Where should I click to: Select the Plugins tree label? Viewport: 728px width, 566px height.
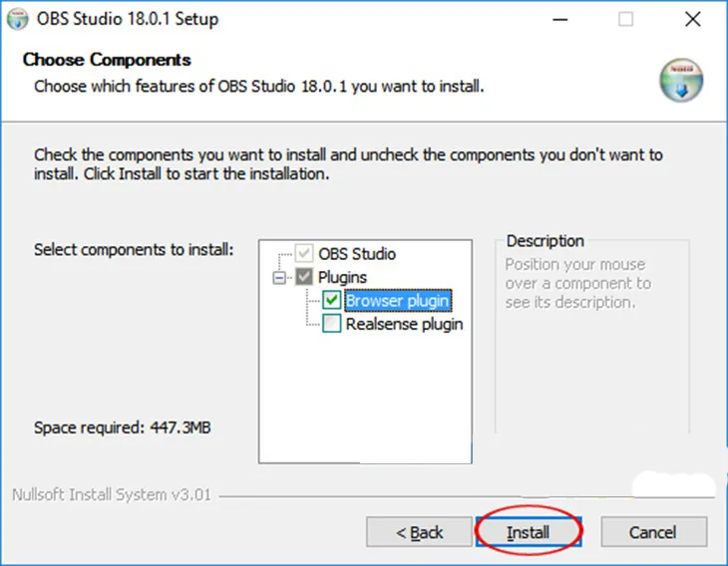(x=342, y=277)
